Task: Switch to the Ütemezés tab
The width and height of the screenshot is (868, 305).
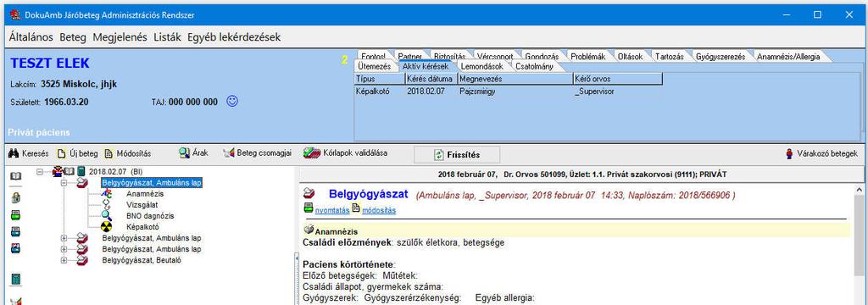Action: (x=374, y=66)
